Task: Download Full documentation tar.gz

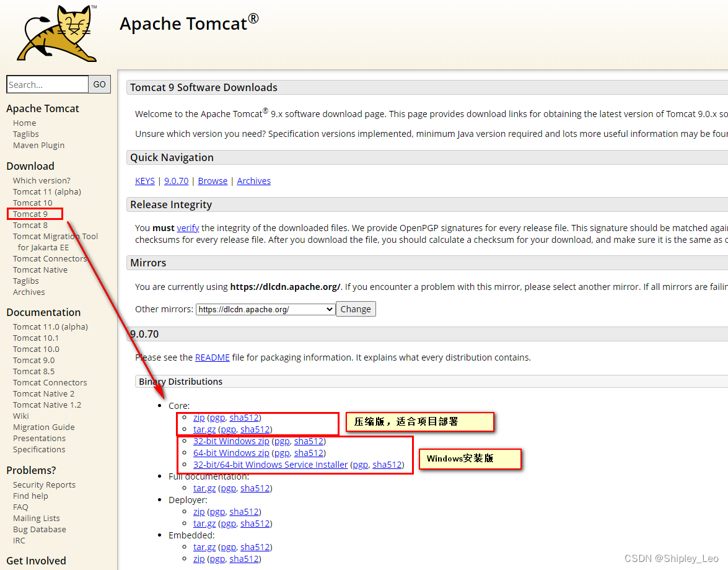Action: [x=204, y=488]
